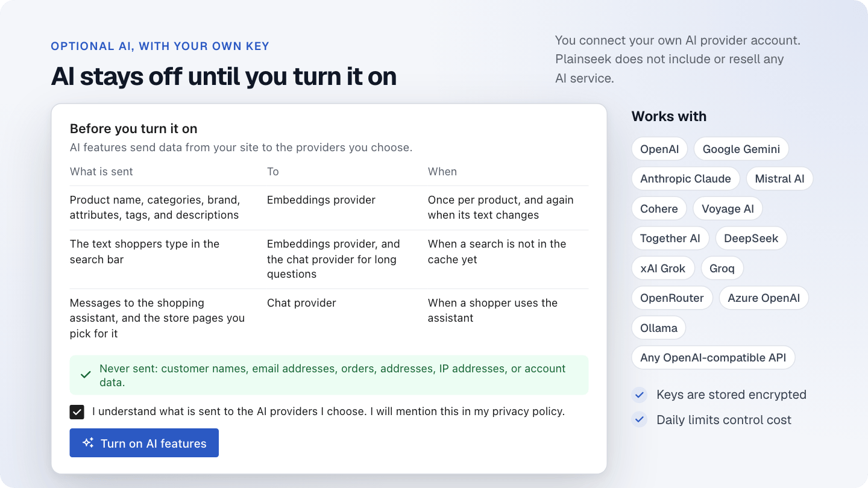
Task: Click the 'Works with' heading
Action: (669, 116)
